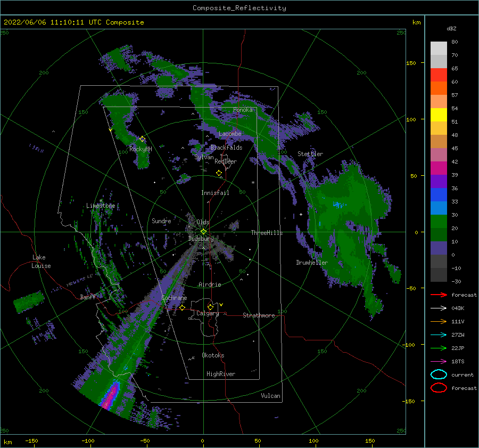The image size is (479, 448).
Task: Select the RedDeer city label
Action: click(x=226, y=161)
